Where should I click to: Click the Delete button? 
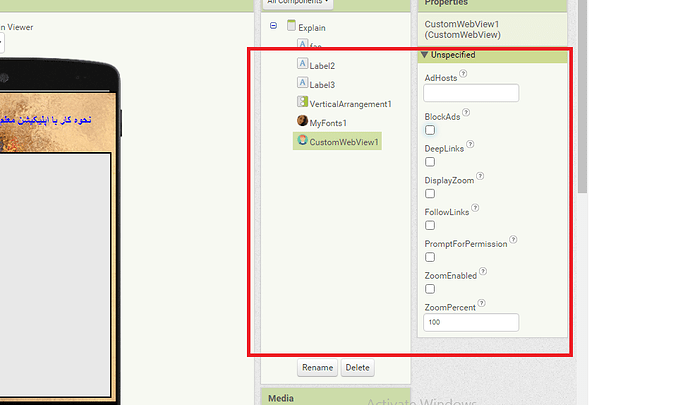click(x=357, y=367)
